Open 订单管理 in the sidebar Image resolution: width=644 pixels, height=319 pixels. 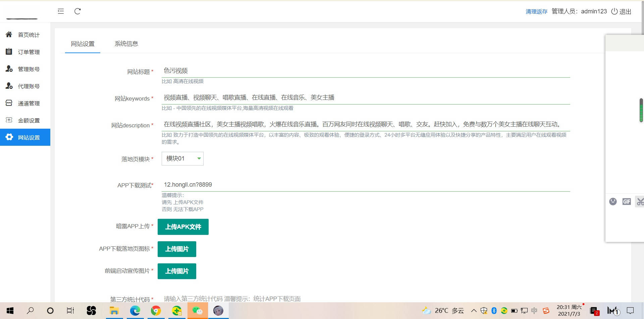pyautogui.click(x=25, y=52)
